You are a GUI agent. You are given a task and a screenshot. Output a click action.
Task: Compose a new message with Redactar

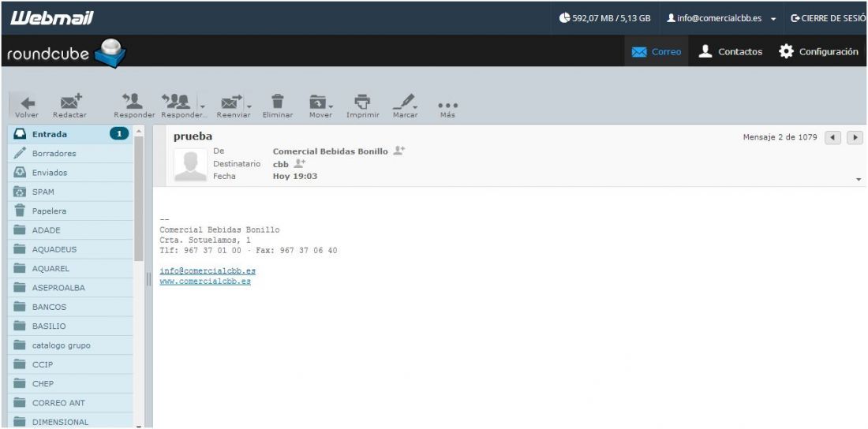coord(70,106)
